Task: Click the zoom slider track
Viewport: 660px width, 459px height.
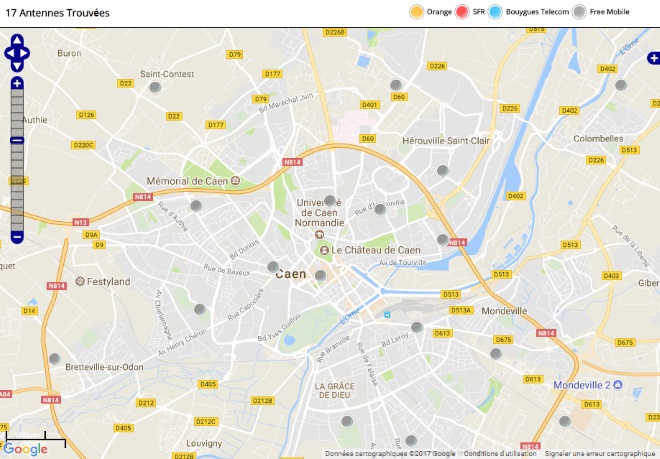Action: 17,160
